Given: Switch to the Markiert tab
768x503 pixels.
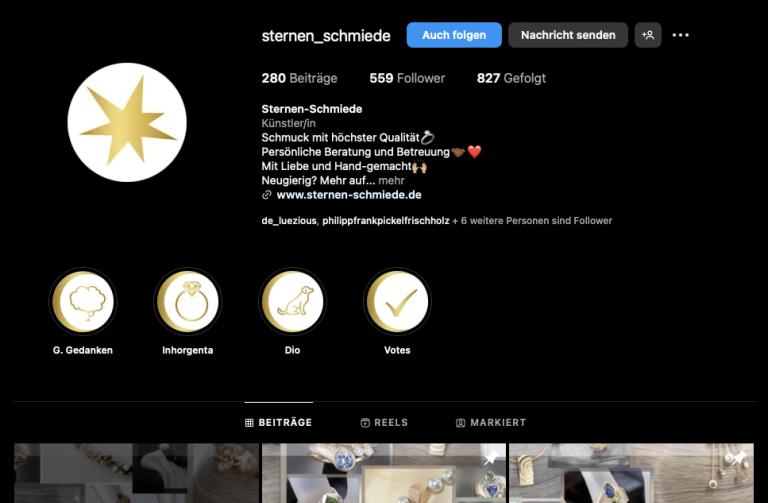Looking at the screenshot, I should 491,423.
